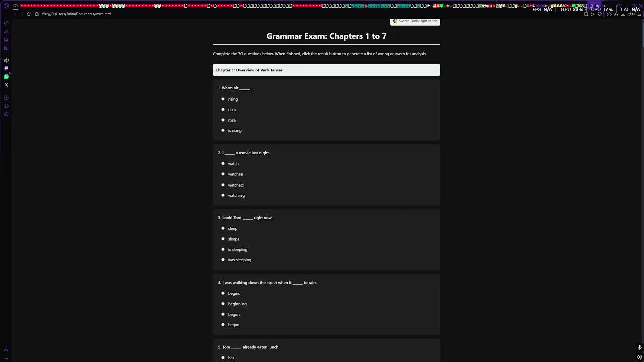Open the profile account icon

tap(616, 14)
